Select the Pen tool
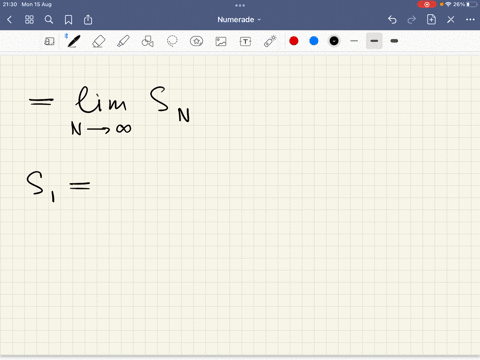Screen dimensions: 480x360 tap(74, 41)
